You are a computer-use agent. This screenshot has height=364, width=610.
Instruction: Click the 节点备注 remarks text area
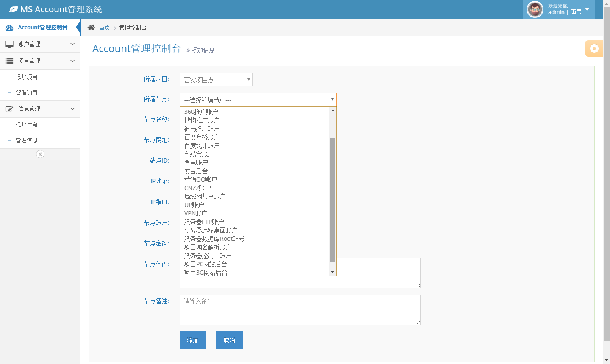pos(300,310)
